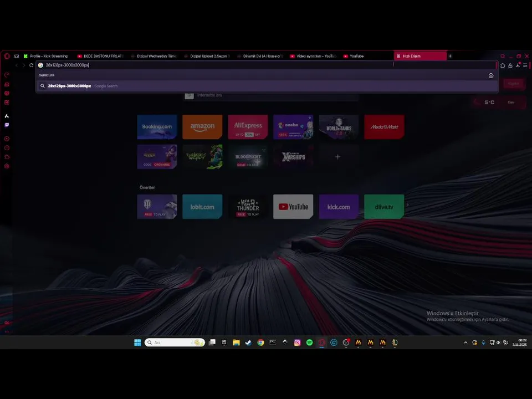
Task: Open the dlive.tv suggestion tile
Action: point(384,207)
